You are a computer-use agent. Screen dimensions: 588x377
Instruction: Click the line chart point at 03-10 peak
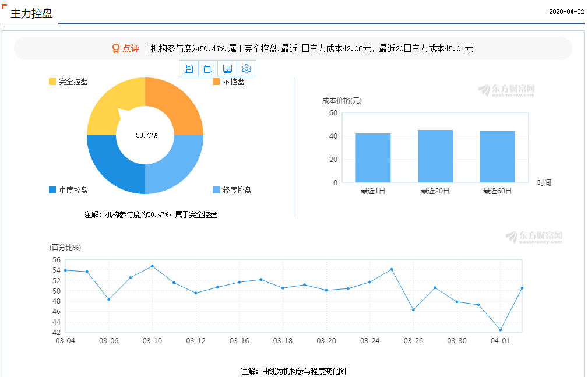(152, 266)
